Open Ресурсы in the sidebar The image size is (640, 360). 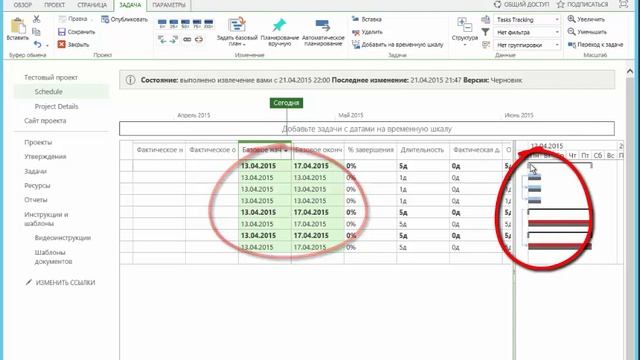pyautogui.click(x=37, y=185)
